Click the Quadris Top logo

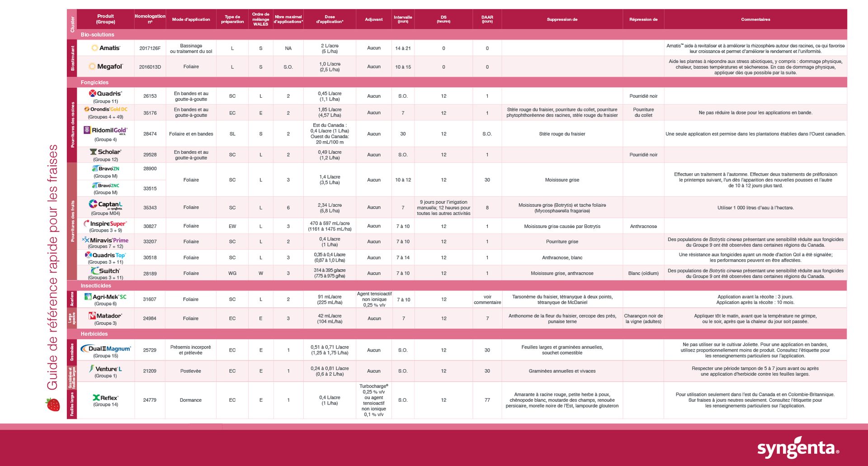[104, 255]
